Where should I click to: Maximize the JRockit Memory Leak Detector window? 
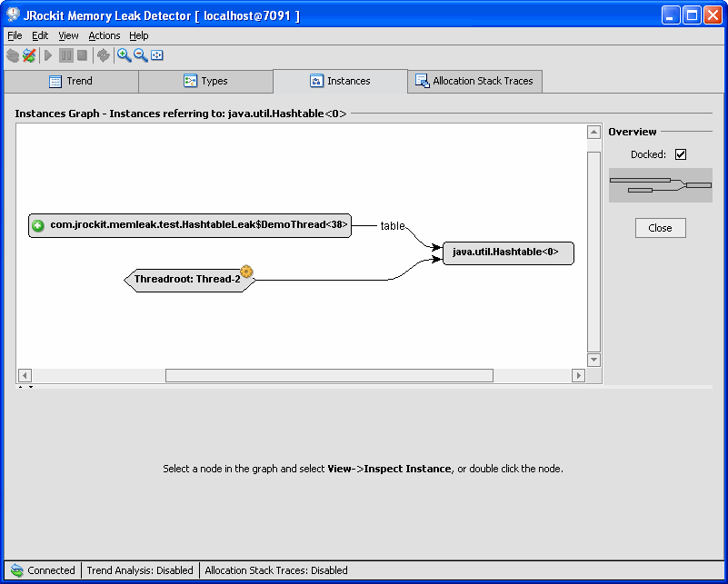(692, 15)
